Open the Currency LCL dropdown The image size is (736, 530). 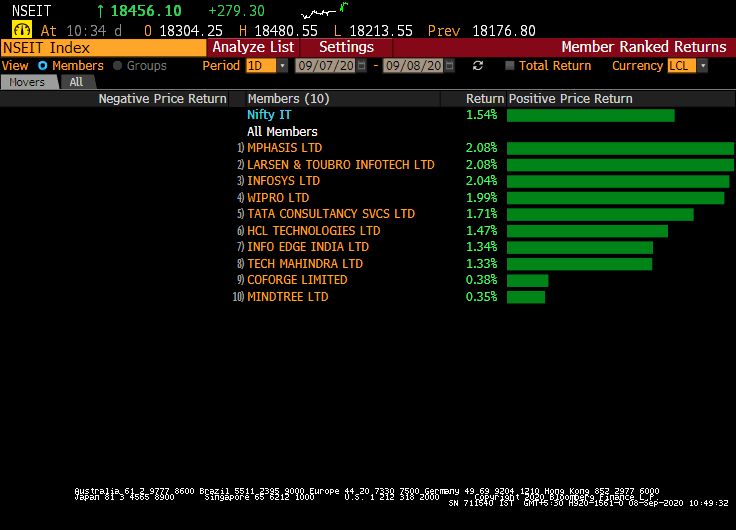click(x=702, y=66)
